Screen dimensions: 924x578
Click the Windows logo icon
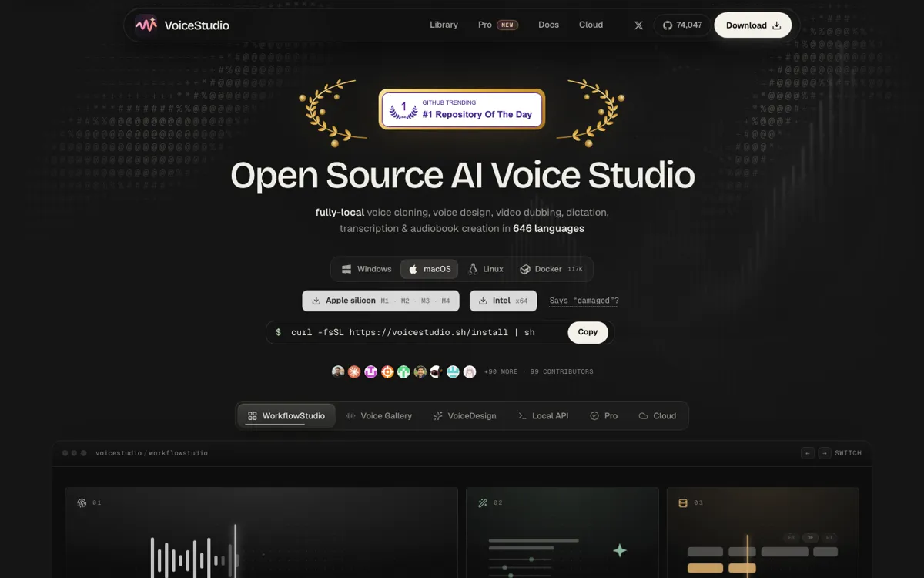click(x=346, y=269)
